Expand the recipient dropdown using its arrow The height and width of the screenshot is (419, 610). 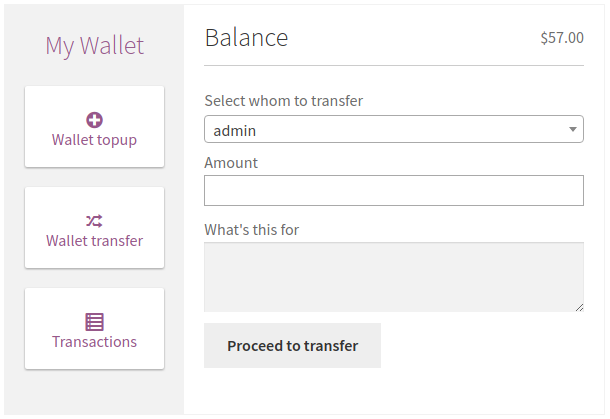point(572,129)
